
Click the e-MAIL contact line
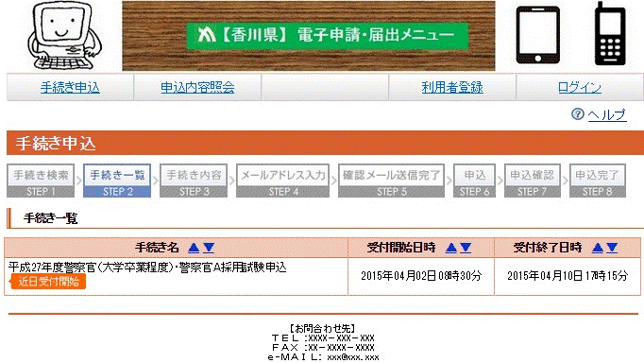click(323, 357)
